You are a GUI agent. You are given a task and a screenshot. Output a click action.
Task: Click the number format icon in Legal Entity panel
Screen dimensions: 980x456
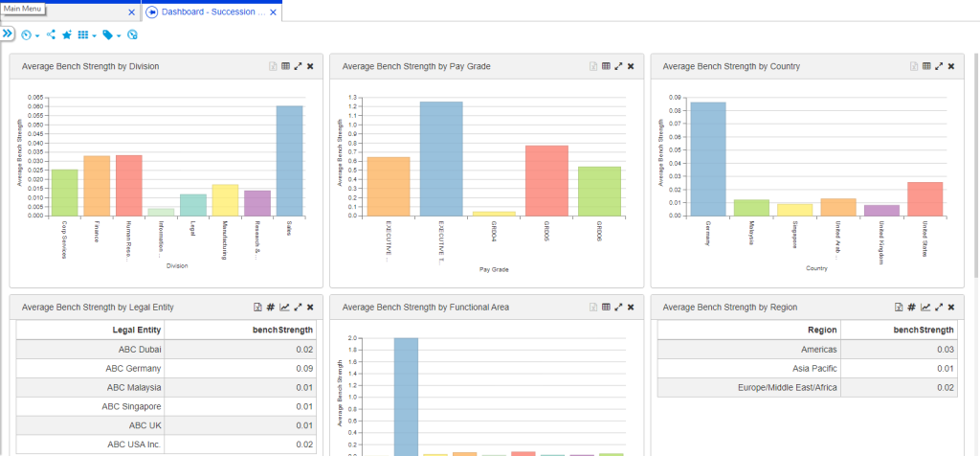click(271, 307)
